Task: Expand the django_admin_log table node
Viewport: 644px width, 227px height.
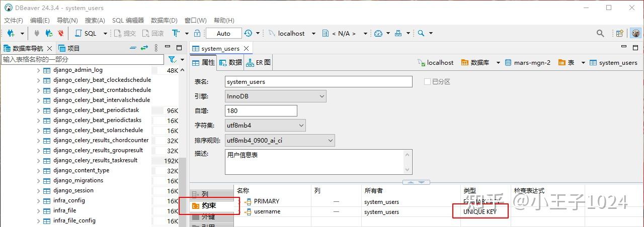Action: [38, 70]
